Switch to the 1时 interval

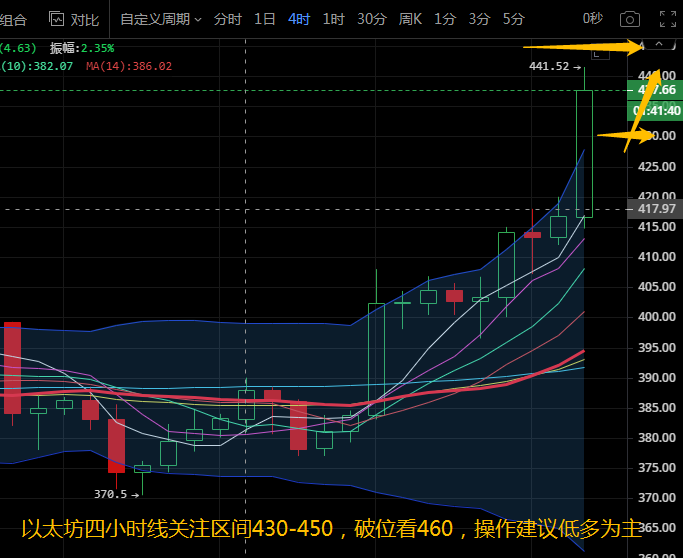click(333, 19)
